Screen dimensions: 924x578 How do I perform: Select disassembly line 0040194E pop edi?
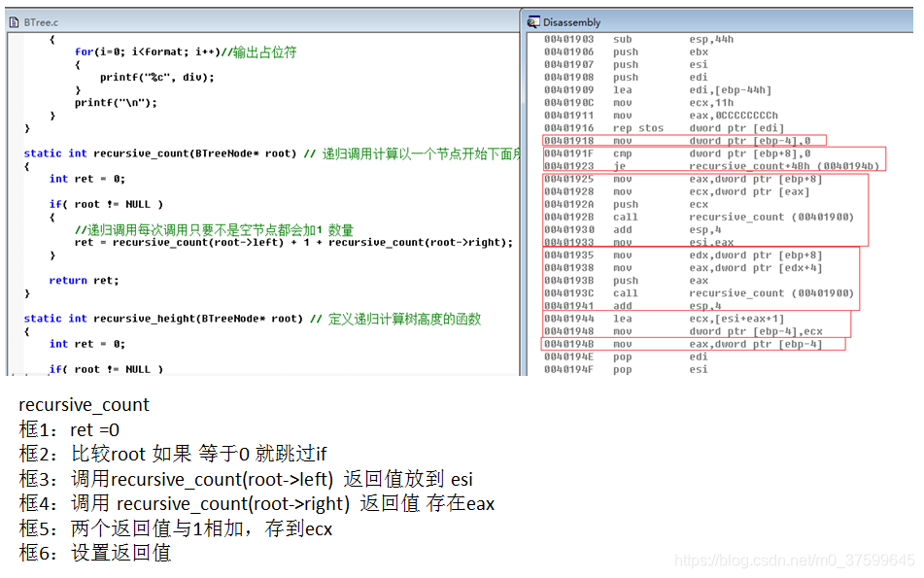coord(627,357)
